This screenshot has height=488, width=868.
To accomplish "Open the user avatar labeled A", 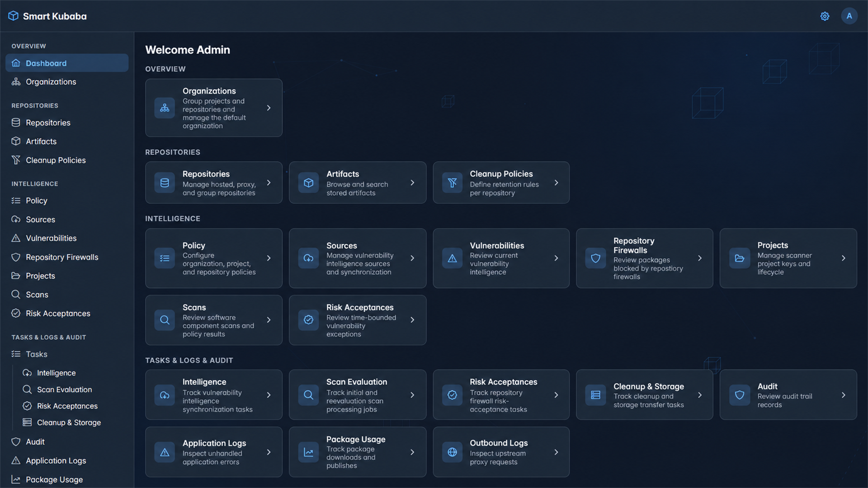I will pyautogui.click(x=849, y=16).
